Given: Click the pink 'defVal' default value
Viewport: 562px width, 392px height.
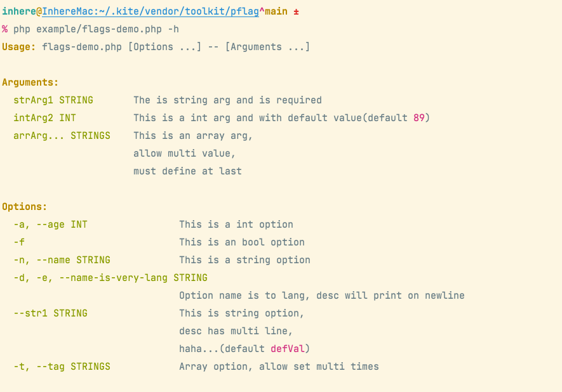Looking at the screenshot, I should 288,349.
